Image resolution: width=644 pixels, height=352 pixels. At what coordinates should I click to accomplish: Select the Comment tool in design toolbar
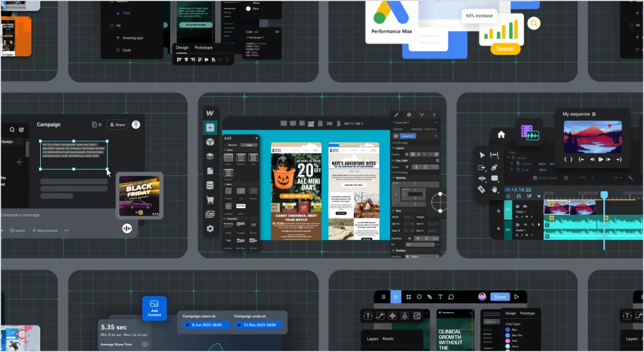tap(451, 297)
